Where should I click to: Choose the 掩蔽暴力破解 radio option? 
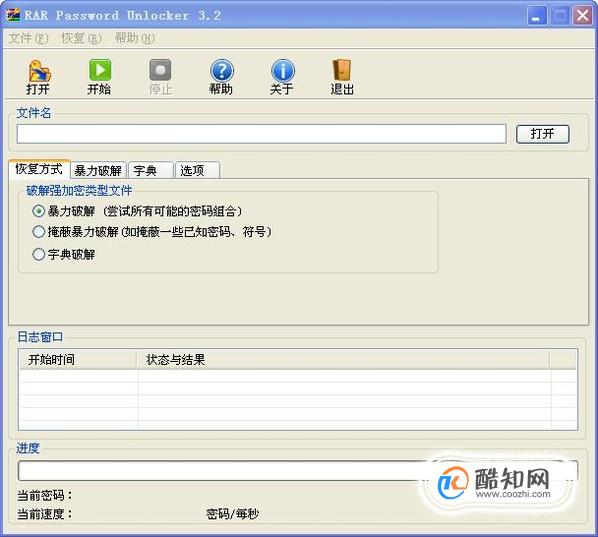tap(39, 232)
